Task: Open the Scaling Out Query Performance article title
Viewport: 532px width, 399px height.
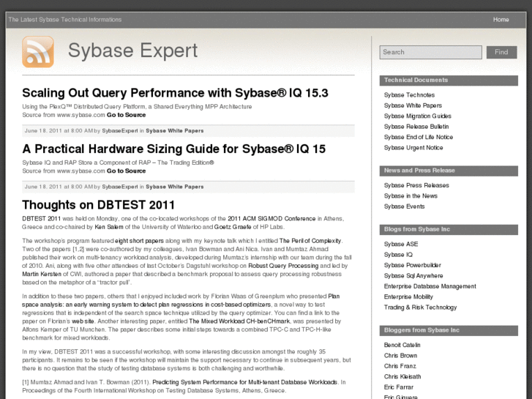Action: [x=175, y=93]
